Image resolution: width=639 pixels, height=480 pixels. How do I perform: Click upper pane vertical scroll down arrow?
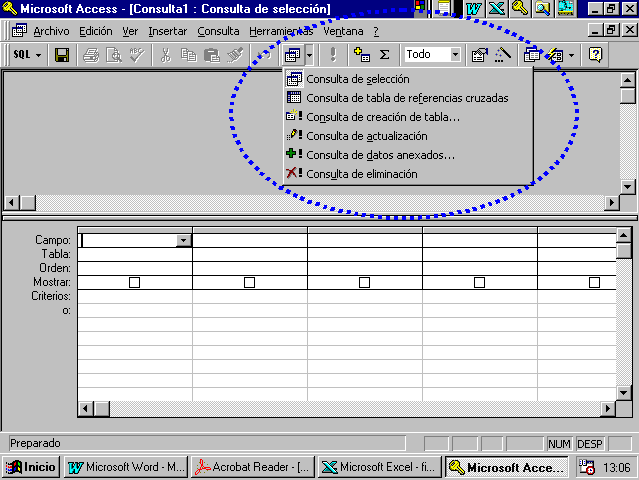627,187
